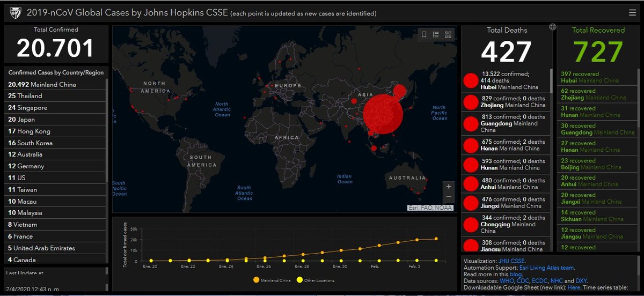Image resolution: width=644 pixels, height=296 pixels.
Task: Select 10 Malaysia in country list
Action: [56, 213]
